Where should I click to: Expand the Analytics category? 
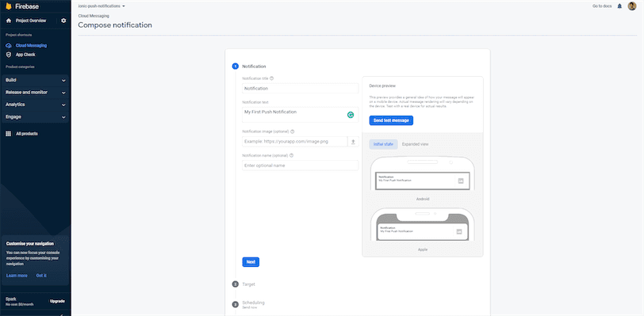36,105
